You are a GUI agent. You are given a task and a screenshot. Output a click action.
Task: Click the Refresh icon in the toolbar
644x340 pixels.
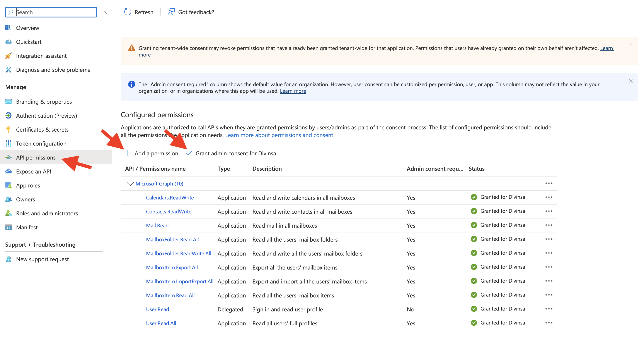[128, 12]
